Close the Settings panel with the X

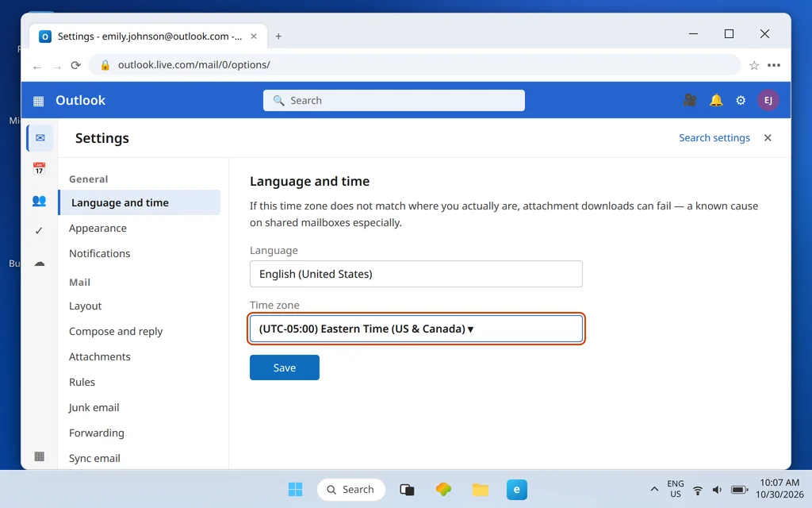pyautogui.click(x=768, y=138)
